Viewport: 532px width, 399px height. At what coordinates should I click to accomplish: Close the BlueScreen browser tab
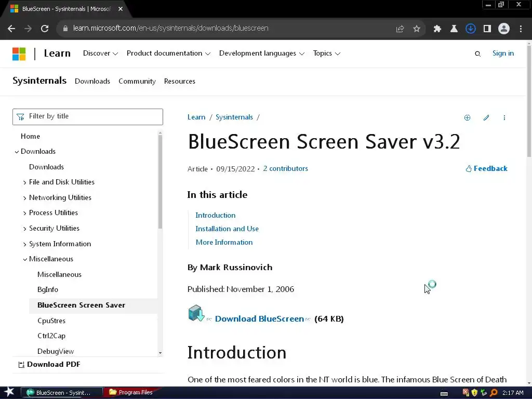(x=121, y=9)
